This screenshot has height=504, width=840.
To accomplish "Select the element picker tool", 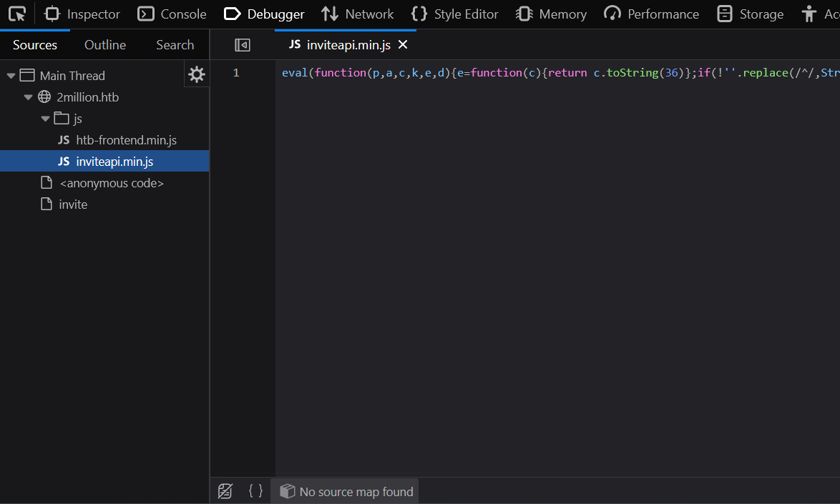I will pos(16,14).
